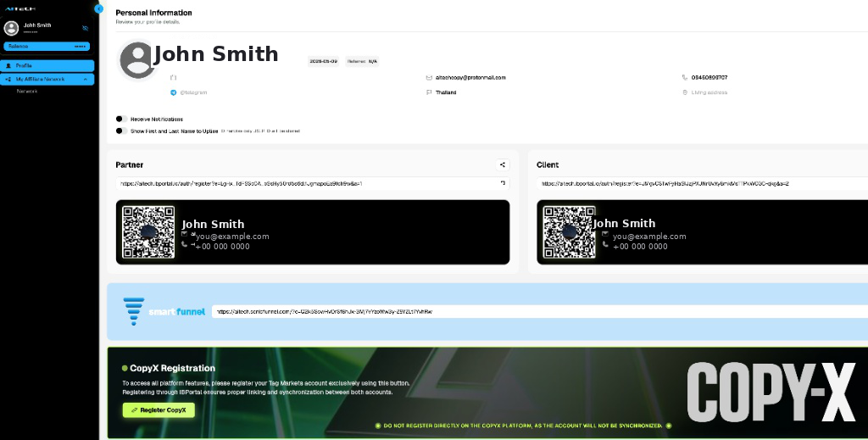Click the ID icon under the name

click(x=173, y=77)
